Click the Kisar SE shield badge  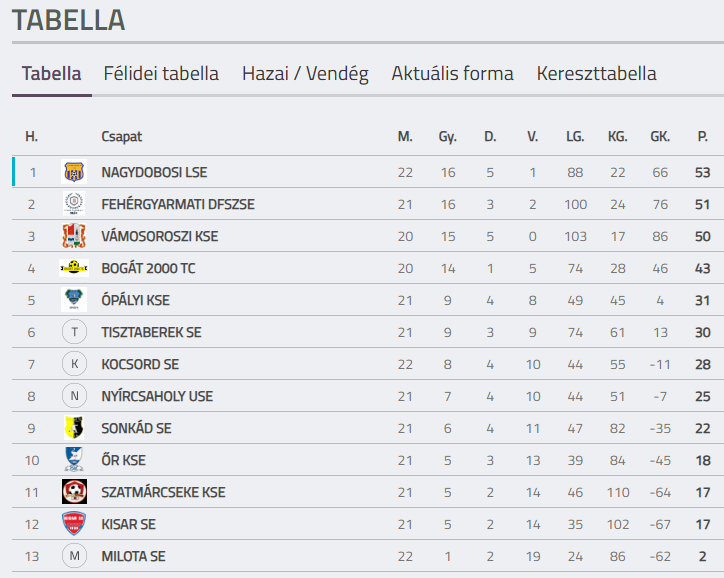pyautogui.click(x=74, y=524)
